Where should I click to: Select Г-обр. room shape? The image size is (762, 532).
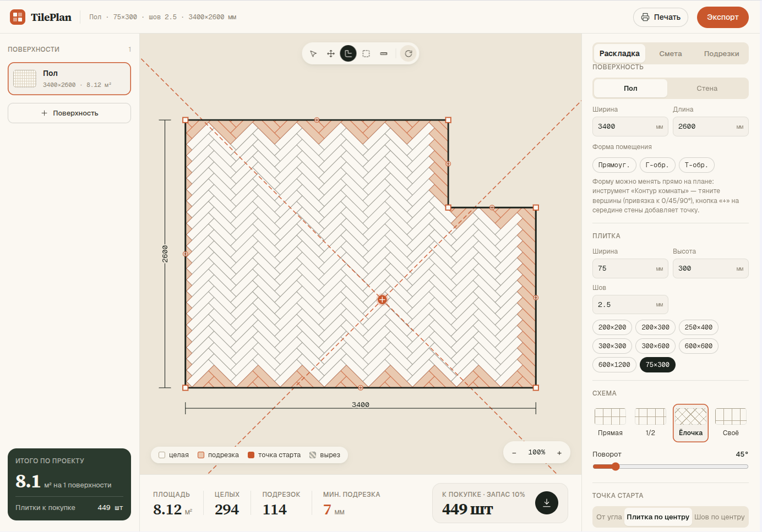point(657,165)
